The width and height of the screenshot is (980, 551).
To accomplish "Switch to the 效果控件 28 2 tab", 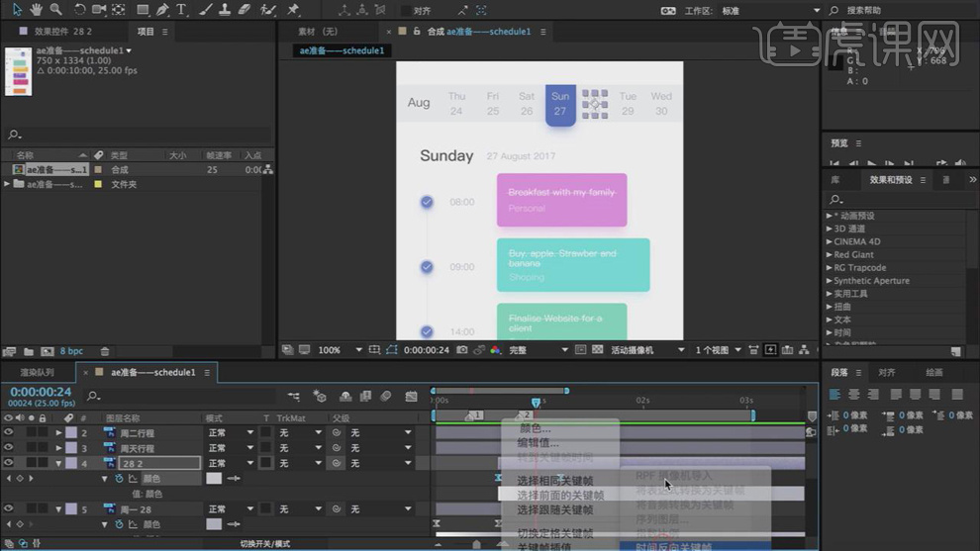I will tap(62, 32).
